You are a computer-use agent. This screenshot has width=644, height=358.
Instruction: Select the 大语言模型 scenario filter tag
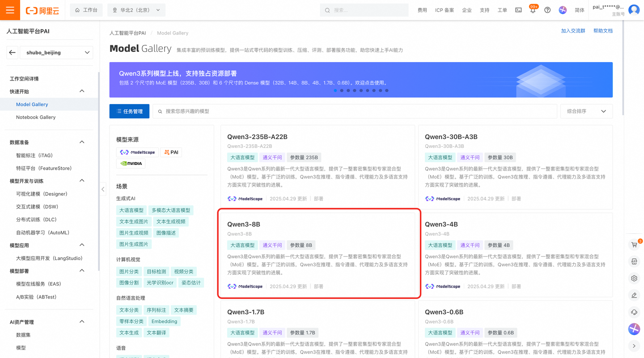[131, 210]
